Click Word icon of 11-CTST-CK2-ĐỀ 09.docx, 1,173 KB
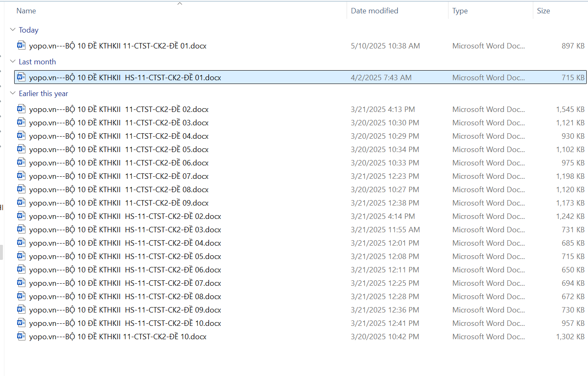Screen dimensions: 588x376 click(x=21, y=202)
